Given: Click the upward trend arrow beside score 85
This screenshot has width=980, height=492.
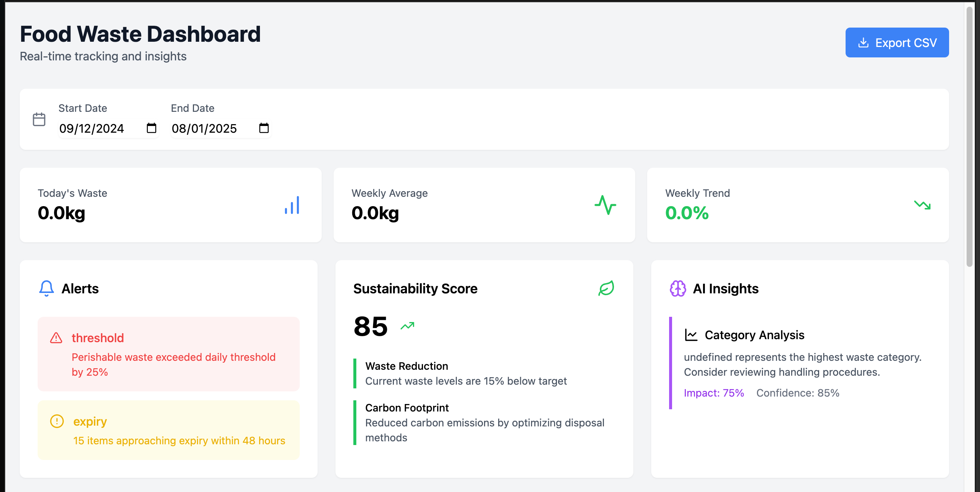Looking at the screenshot, I should click(x=407, y=326).
